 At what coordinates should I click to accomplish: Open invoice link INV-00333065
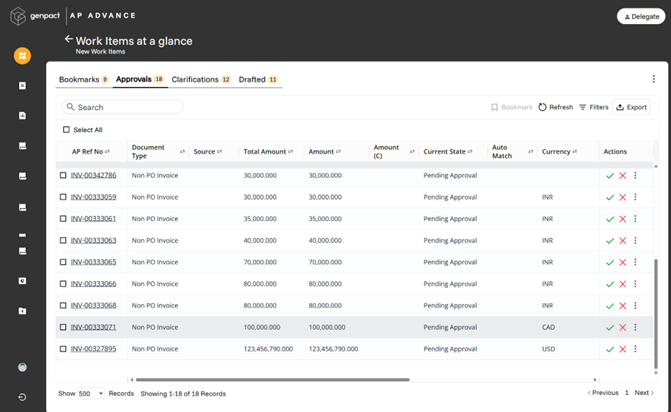93,262
